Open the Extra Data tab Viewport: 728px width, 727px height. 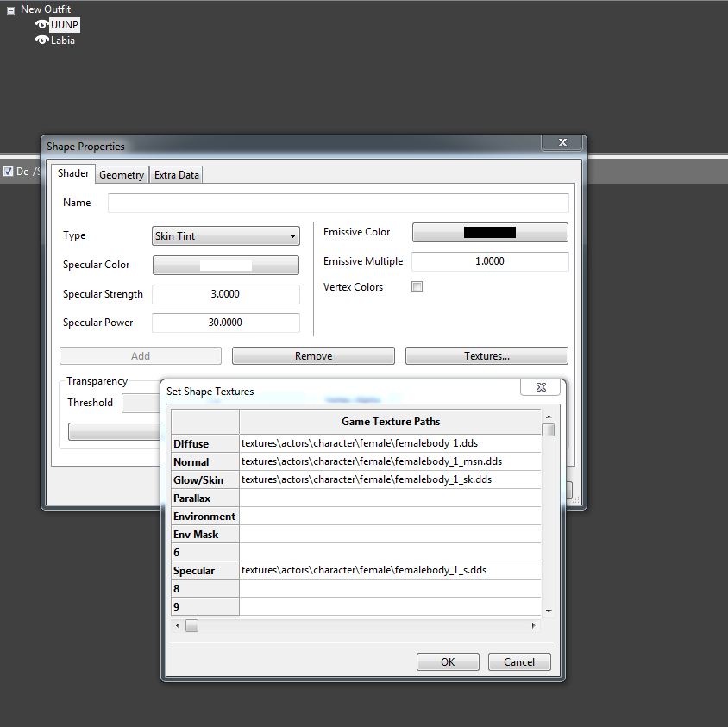click(x=177, y=175)
